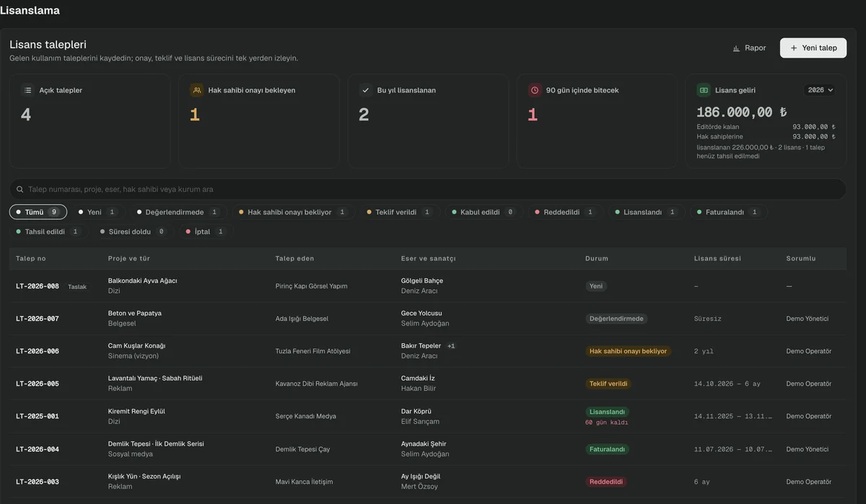
Task: Click the checkmark icon on Bu yıl lisanslanan
Action: (365, 90)
